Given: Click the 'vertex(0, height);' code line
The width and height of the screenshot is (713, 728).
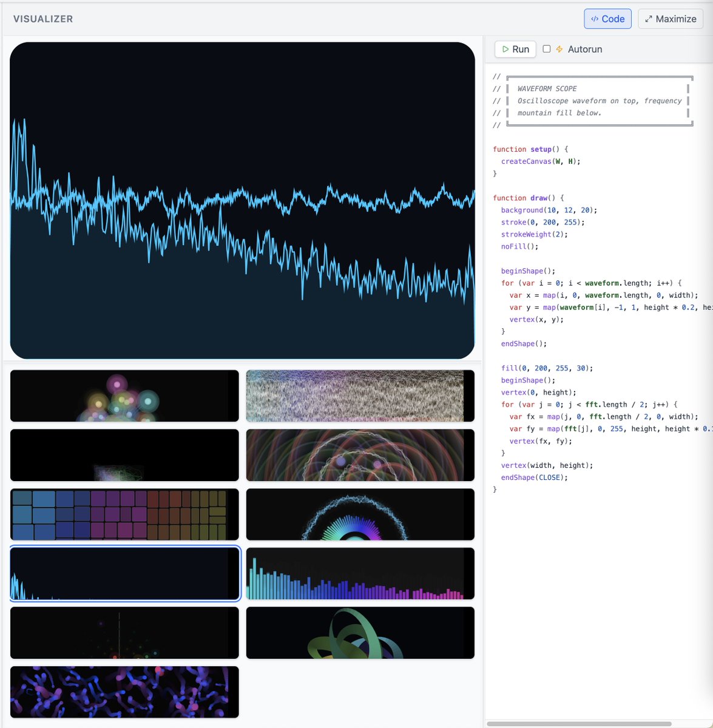Looking at the screenshot, I should [539, 393].
